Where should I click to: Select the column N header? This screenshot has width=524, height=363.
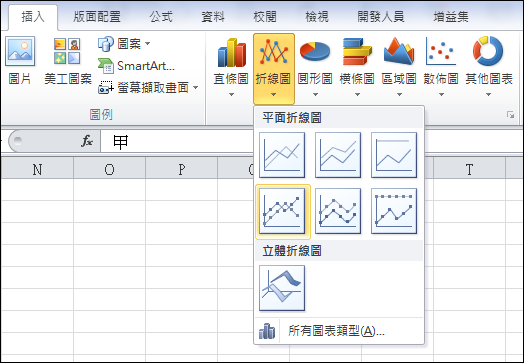point(37,169)
